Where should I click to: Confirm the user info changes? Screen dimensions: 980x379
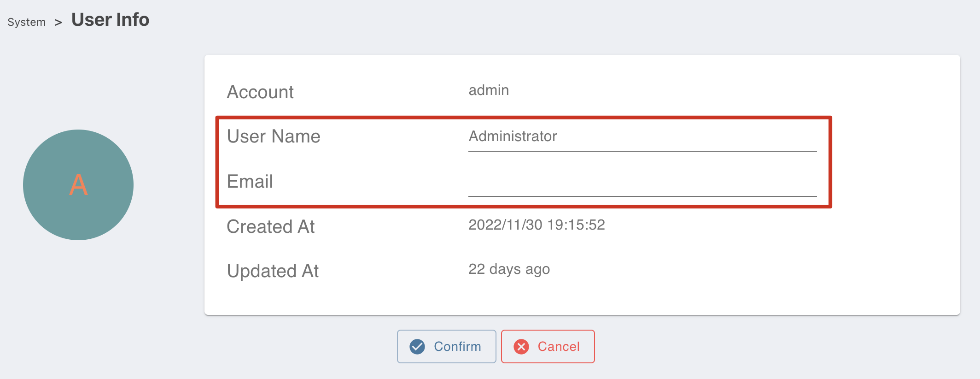[x=446, y=346]
